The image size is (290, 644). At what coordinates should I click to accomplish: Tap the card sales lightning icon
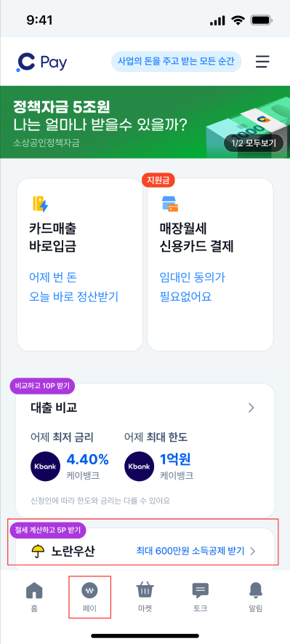coord(40,204)
